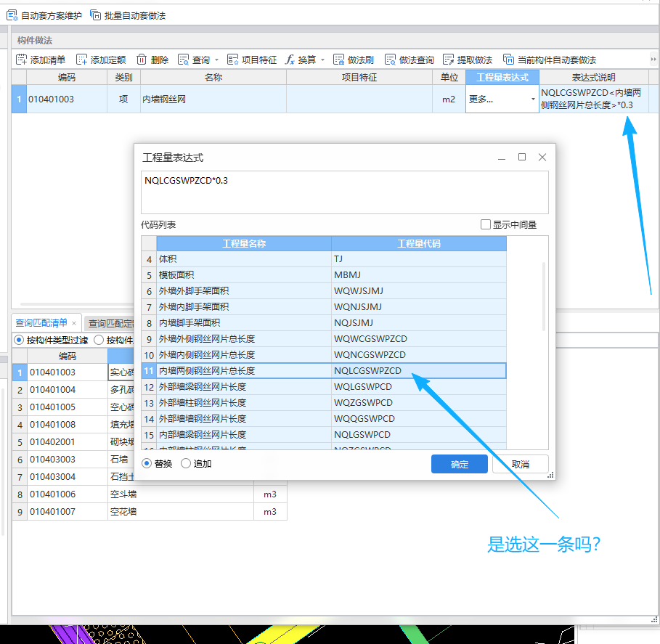Select matching list row 010401008
660x644 pixels.
[73, 424]
